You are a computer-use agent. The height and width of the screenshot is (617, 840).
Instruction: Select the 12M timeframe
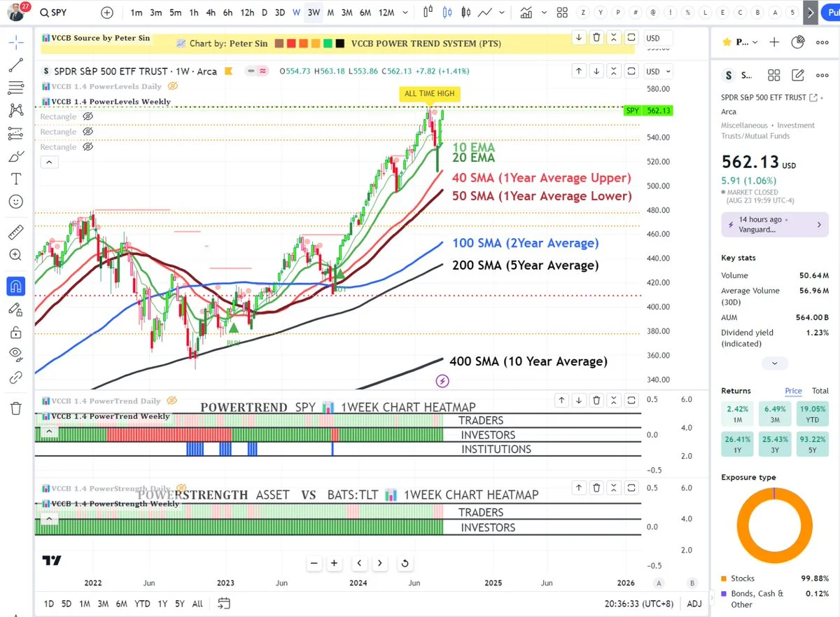coord(386,13)
